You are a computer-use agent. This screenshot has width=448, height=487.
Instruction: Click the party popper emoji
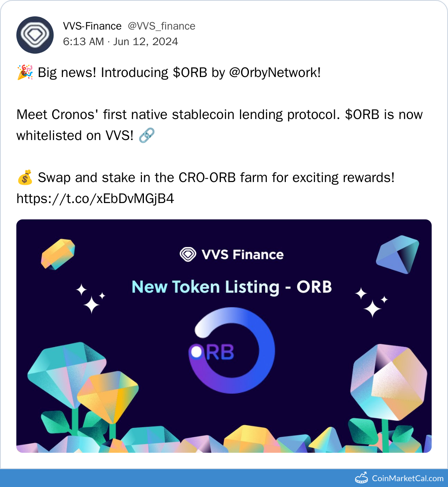pyautogui.click(x=25, y=72)
